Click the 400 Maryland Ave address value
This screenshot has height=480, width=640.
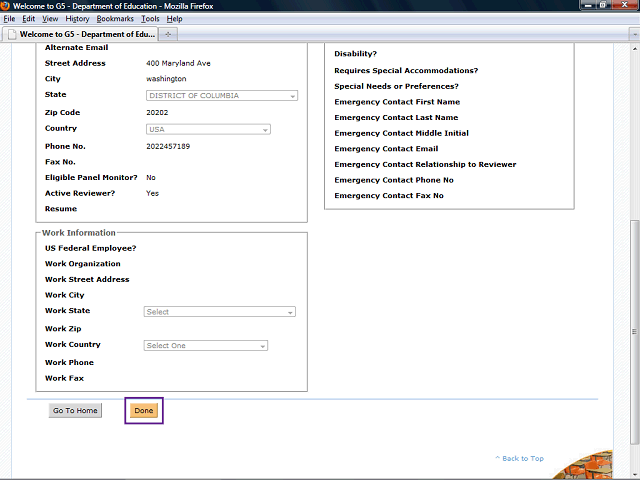[178, 63]
